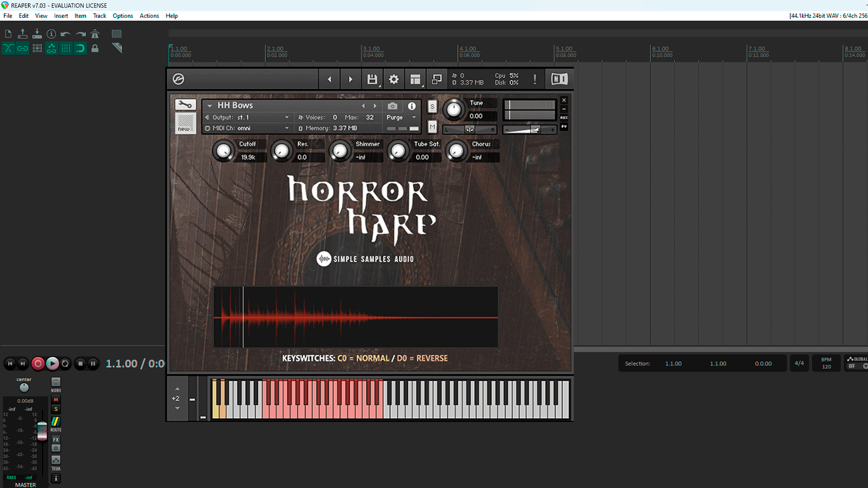The image size is (868, 488).
Task: Open the Insert menu
Action: 61,16
